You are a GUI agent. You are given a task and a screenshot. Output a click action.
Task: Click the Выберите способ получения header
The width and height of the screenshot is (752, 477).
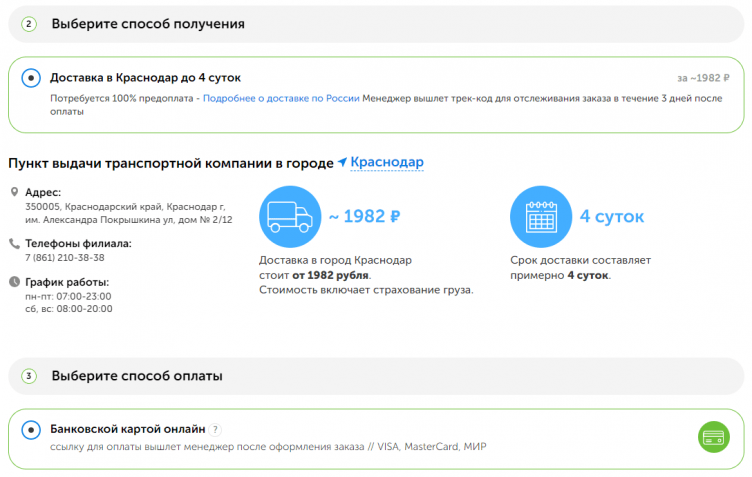[x=148, y=24]
